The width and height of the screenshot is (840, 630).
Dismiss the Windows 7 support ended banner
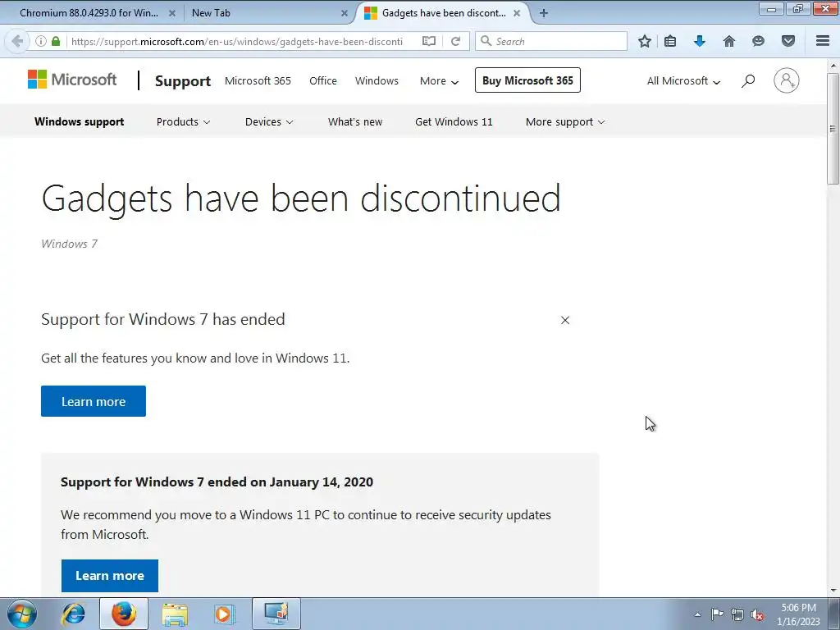[565, 321]
